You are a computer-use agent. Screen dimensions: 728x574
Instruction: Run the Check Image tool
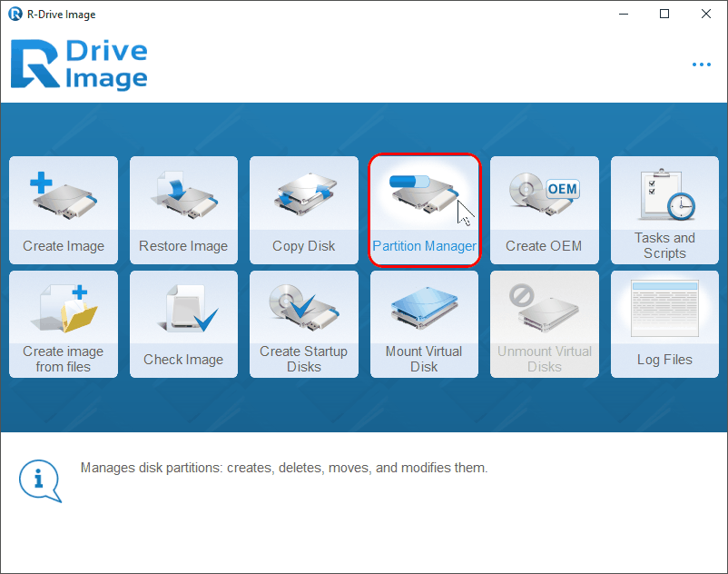184,324
